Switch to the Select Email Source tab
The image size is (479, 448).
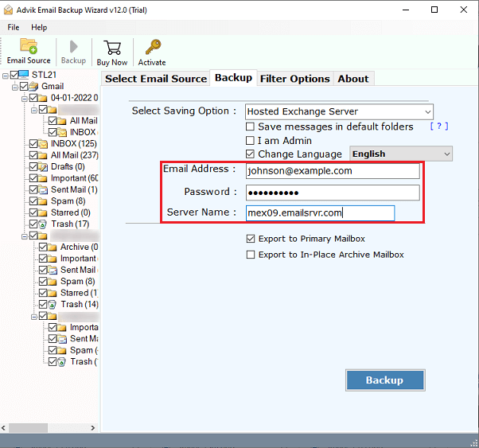pos(156,79)
